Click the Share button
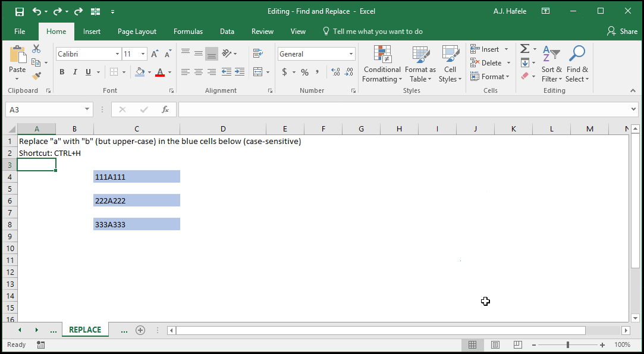The image size is (644, 354). 622,32
